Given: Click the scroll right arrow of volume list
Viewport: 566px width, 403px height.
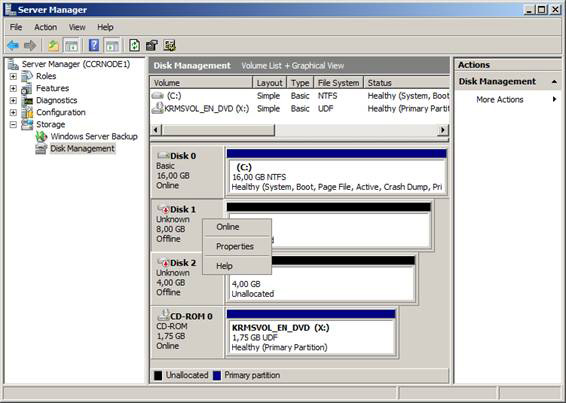Looking at the screenshot, I should pos(443,130).
